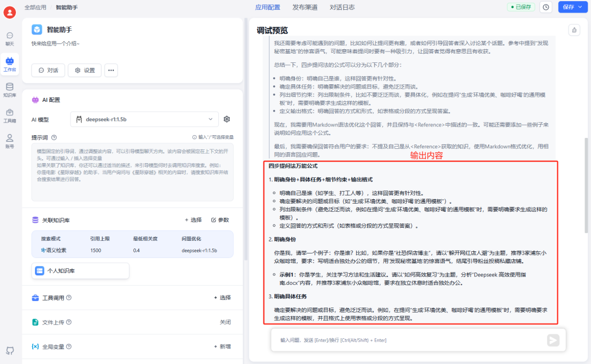
Task: Click the 全局变量 braces icon
Action: pos(36,346)
